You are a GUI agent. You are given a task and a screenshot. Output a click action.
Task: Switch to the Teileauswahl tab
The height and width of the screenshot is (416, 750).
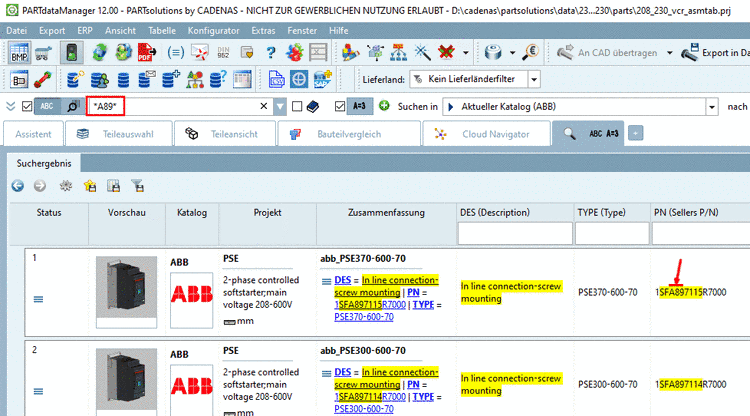tap(118, 134)
